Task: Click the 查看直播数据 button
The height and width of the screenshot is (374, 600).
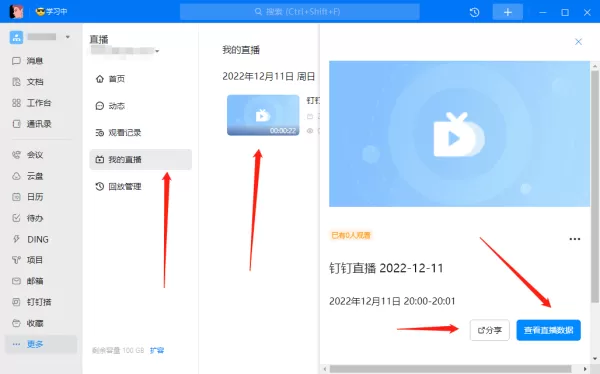Action: [548, 330]
